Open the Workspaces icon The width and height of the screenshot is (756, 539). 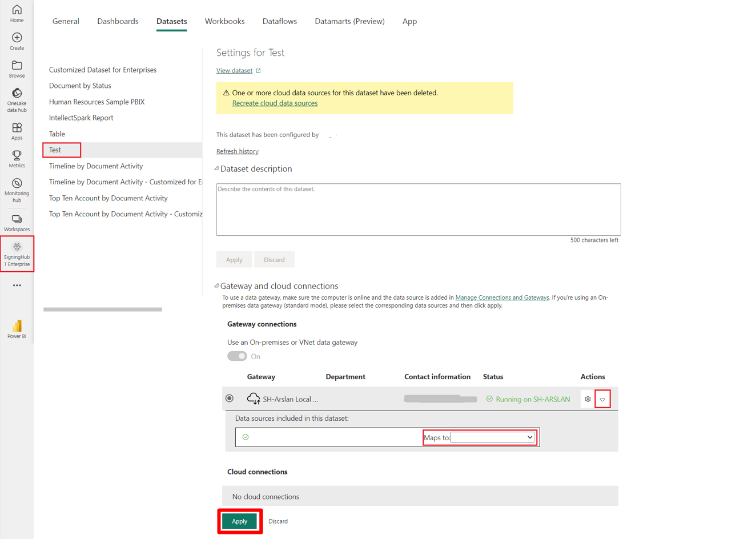click(17, 219)
